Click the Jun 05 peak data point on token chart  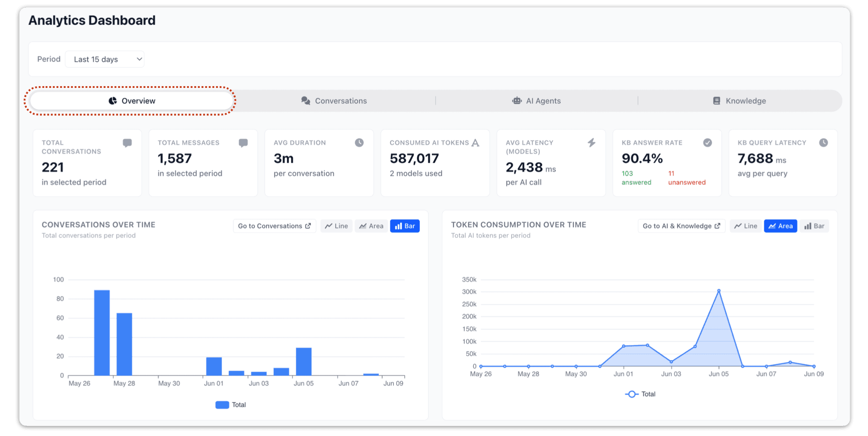[x=719, y=291]
